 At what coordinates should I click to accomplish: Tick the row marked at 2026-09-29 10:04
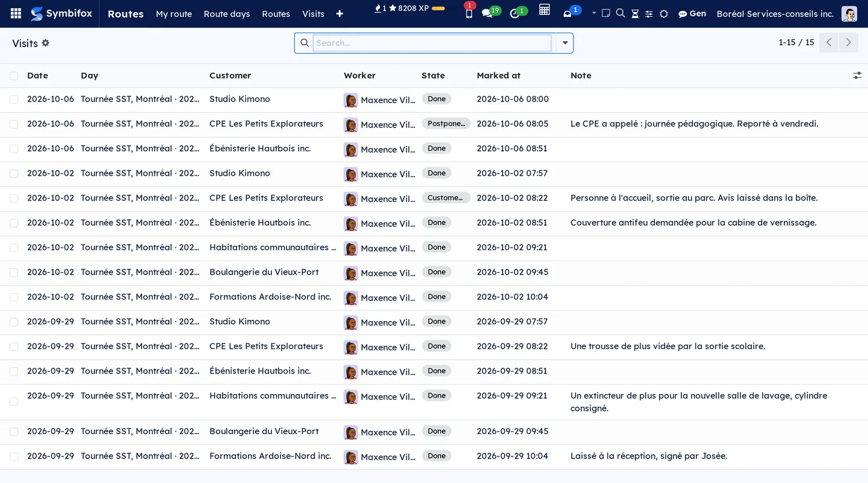[14, 456]
